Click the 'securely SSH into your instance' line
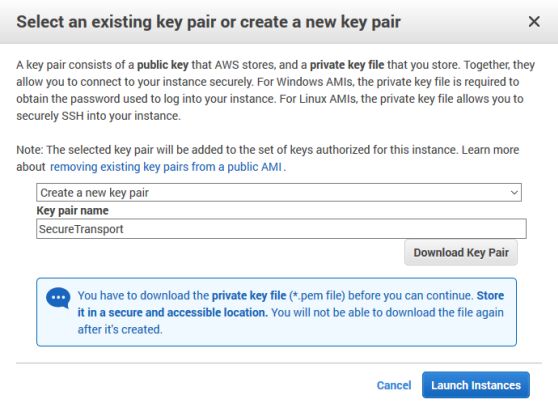The image size is (558, 412). tap(99, 116)
